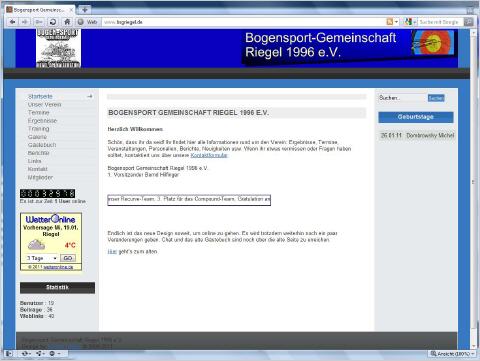The height and width of the screenshot is (361, 480).
Task: Open the home page icon
Action: pos(67,22)
